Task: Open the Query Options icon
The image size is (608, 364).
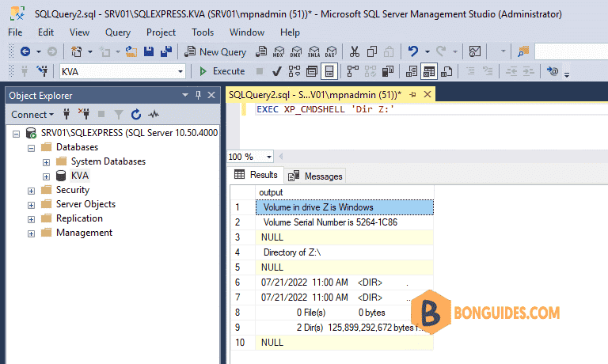Action: tap(312, 71)
